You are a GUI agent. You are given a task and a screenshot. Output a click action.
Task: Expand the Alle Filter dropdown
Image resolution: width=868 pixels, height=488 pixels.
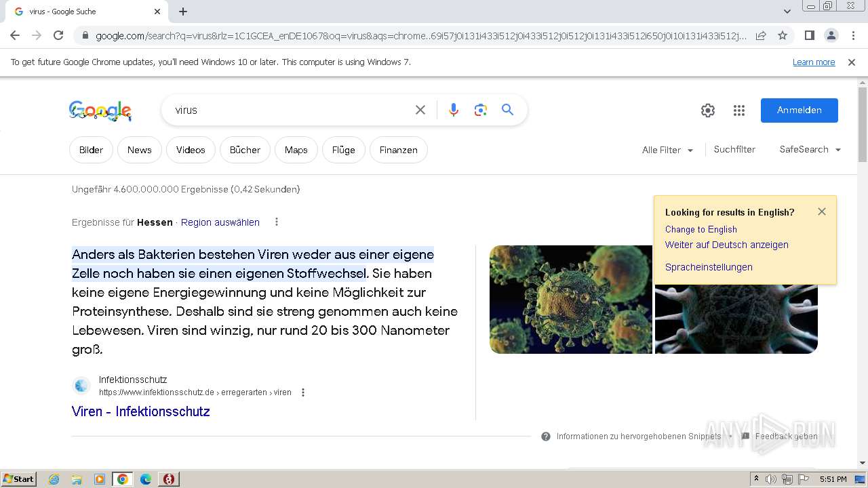click(667, 150)
